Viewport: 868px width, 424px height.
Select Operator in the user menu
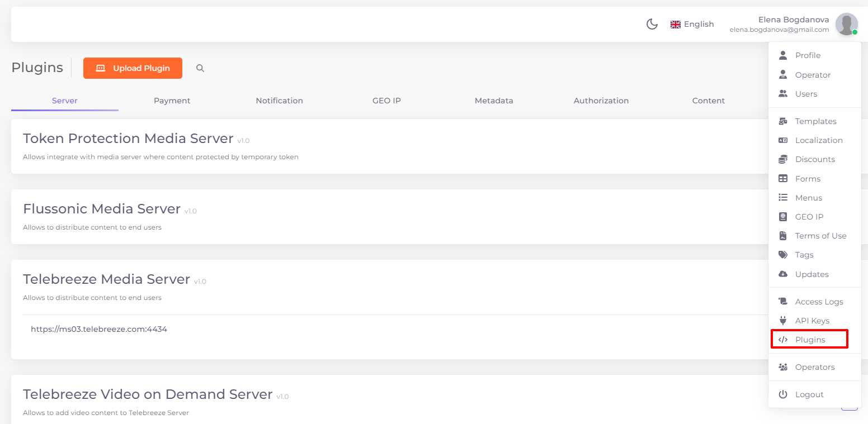(x=815, y=75)
